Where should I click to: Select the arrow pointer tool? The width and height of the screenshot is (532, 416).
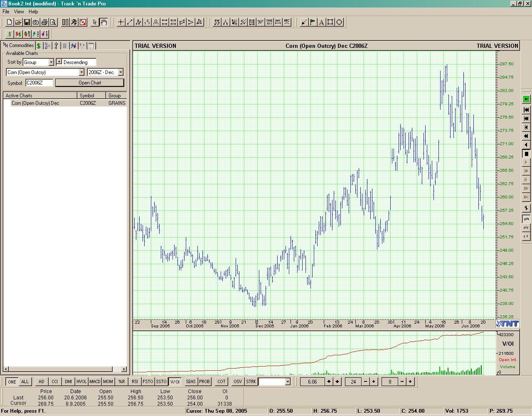point(95,22)
